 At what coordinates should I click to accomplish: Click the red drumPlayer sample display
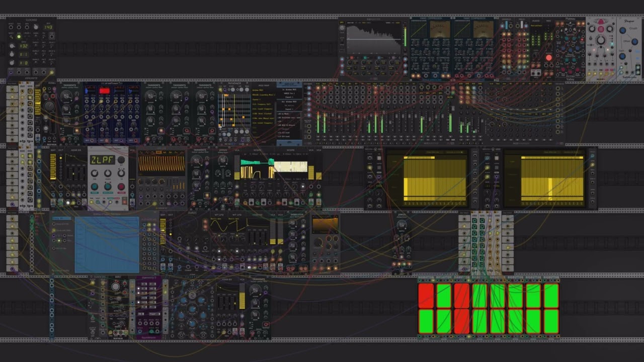tap(104, 91)
